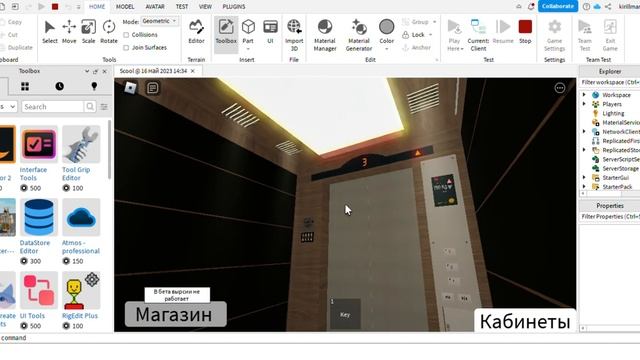Open the AVATAR ribbon tab
The image size is (640, 360).
tap(155, 7)
